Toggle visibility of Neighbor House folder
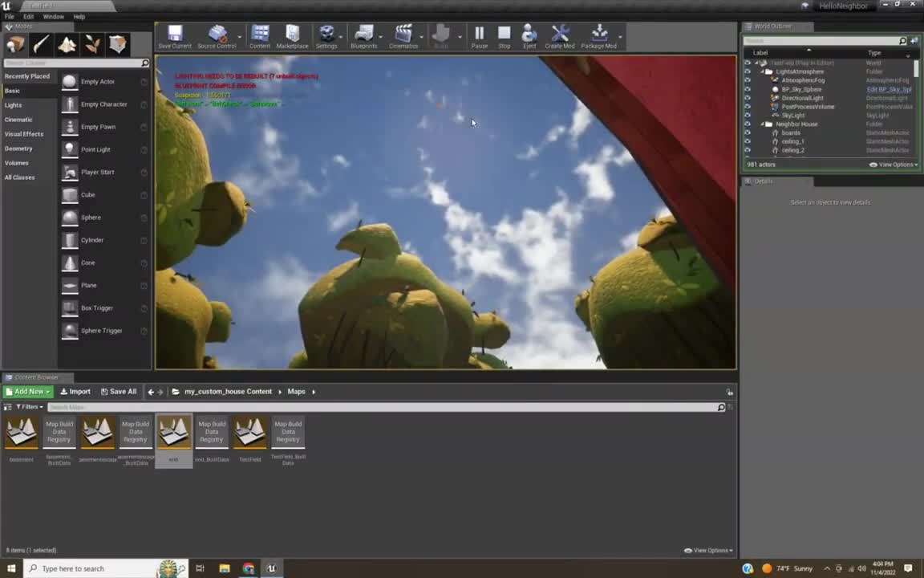Viewport: 924px width, 578px height. click(x=748, y=124)
